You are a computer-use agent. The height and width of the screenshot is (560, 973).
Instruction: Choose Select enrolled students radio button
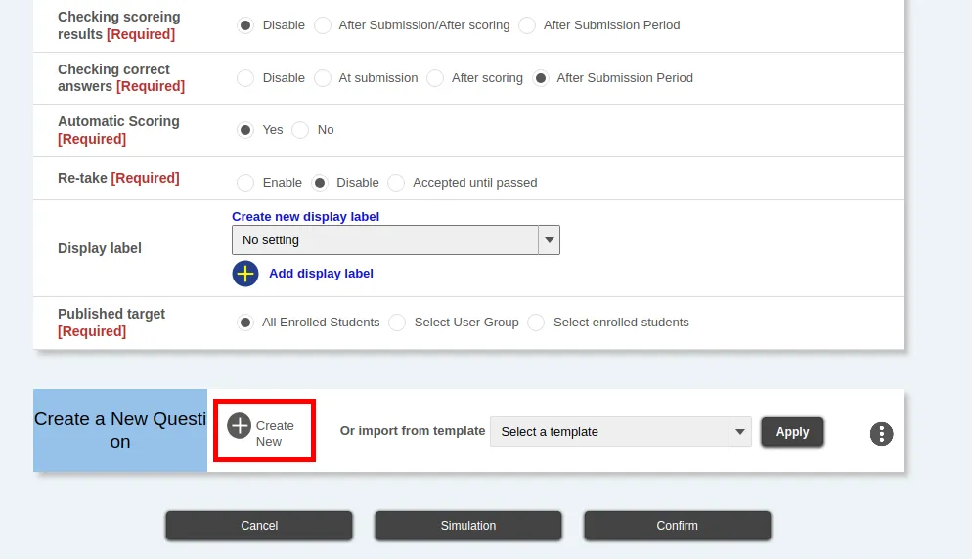536,323
